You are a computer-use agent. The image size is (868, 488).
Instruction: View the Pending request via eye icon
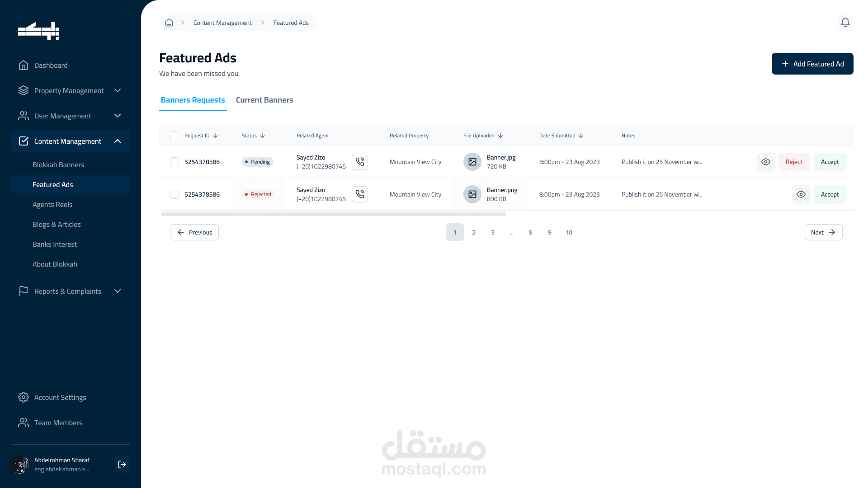pyautogui.click(x=765, y=162)
